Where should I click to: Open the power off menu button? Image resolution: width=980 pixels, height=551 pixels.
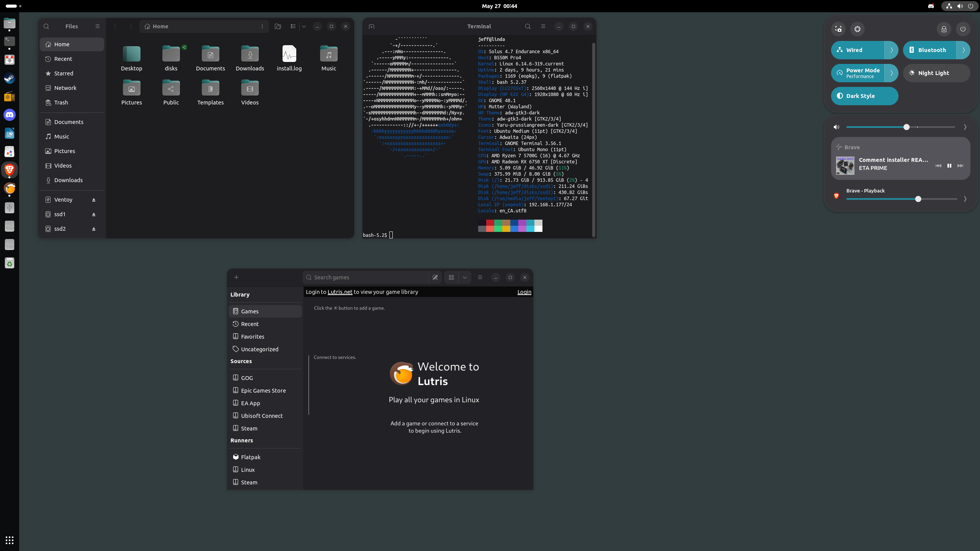[x=963, y=29]
